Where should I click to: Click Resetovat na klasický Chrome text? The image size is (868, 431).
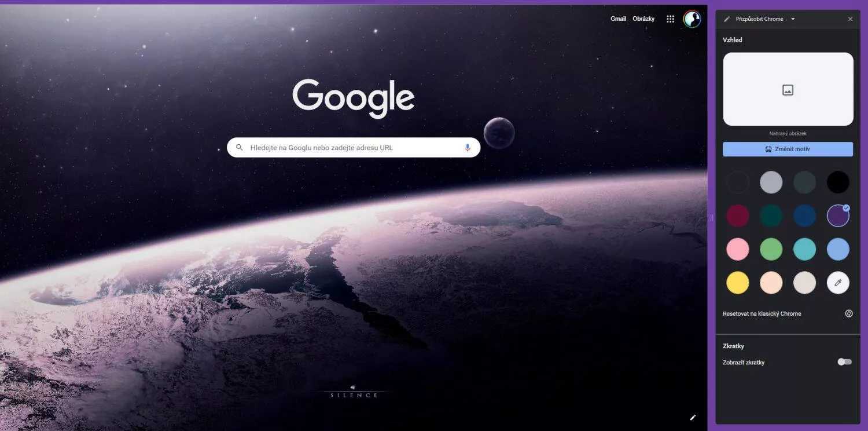coord(762,313)
